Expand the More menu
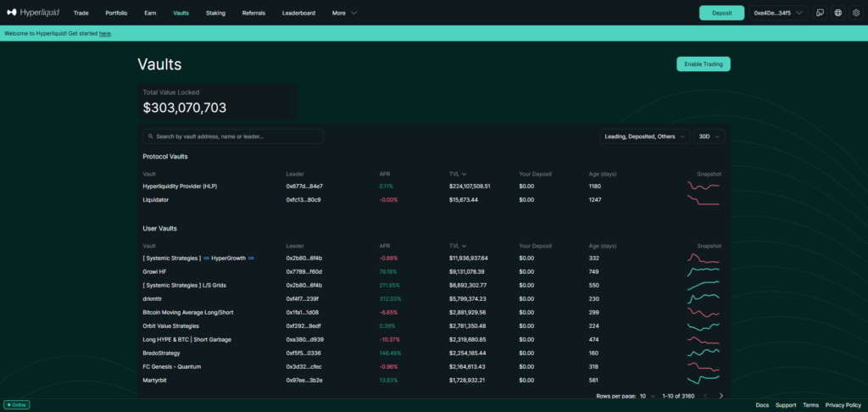Screen dimensions: 868x412 click(344, 13)
